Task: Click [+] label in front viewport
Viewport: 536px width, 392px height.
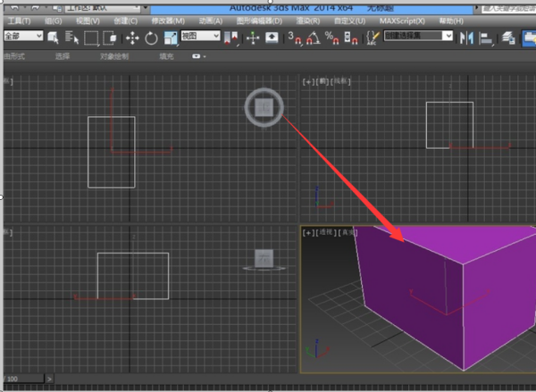Action: click(308, 81)
